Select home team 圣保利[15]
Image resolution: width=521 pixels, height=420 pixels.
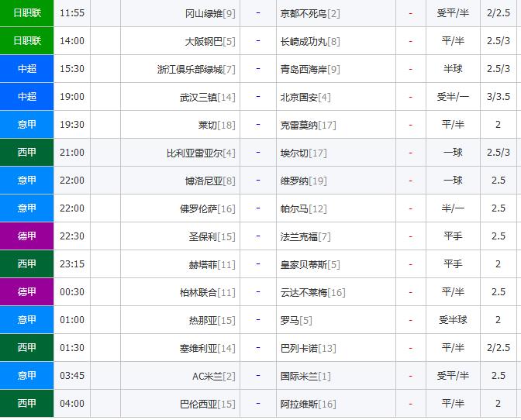(x=212, y=236)
